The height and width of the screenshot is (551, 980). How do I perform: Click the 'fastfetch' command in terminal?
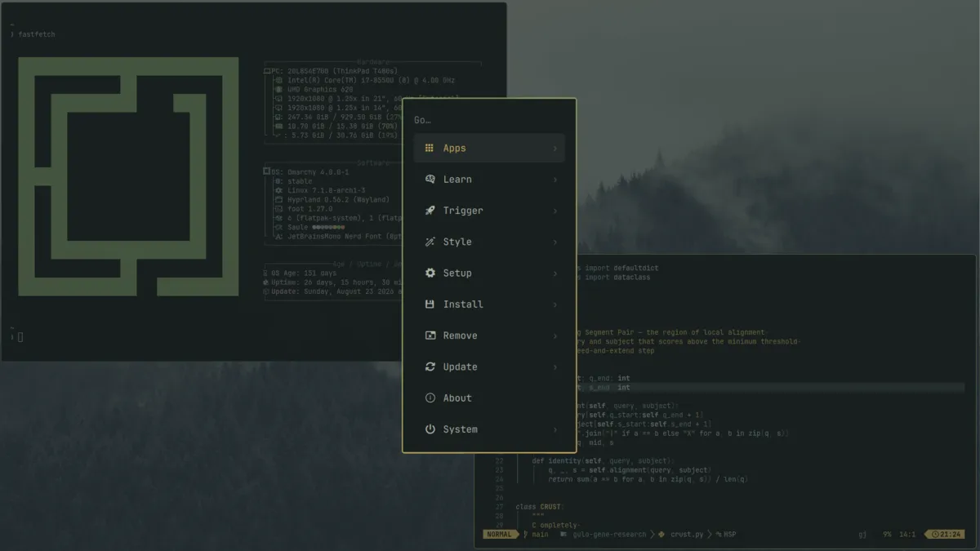pyautogui.click(x=37, y=34)
